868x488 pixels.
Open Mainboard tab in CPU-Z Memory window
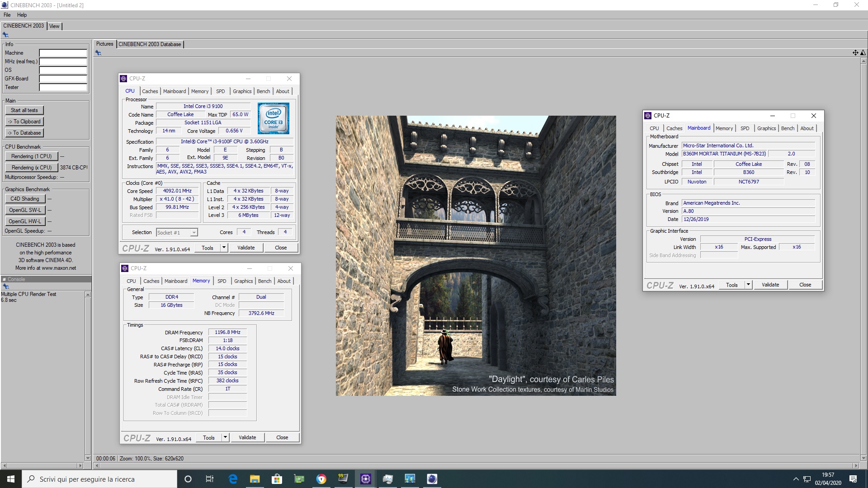[x=176, y=281]
